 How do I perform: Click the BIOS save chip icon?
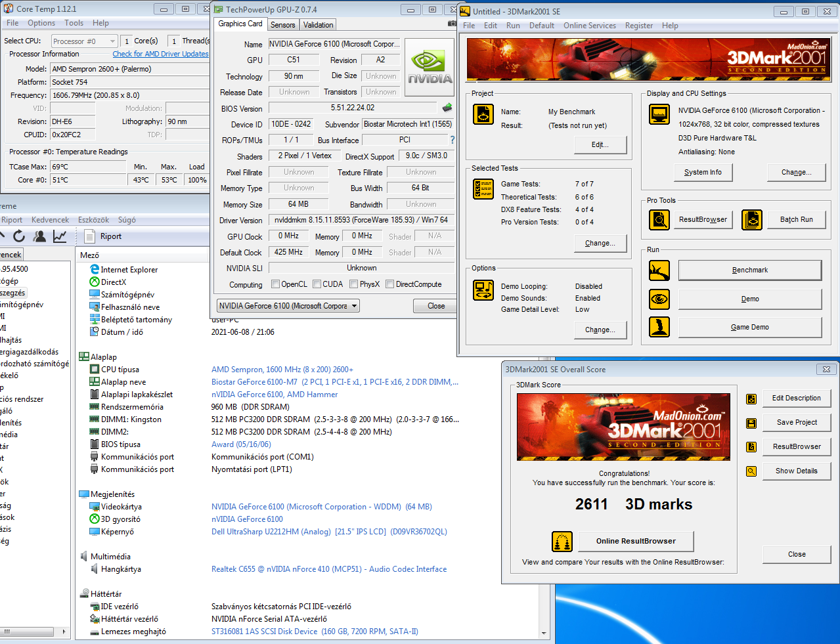[x=447, y=108]
